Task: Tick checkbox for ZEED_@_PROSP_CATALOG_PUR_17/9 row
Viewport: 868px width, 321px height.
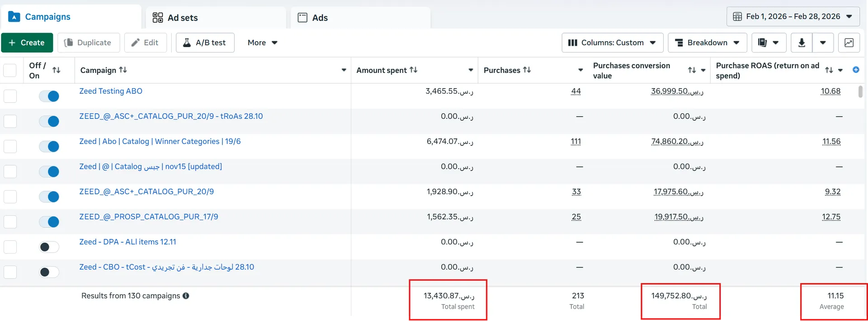Action: click(x=10, y=222)
